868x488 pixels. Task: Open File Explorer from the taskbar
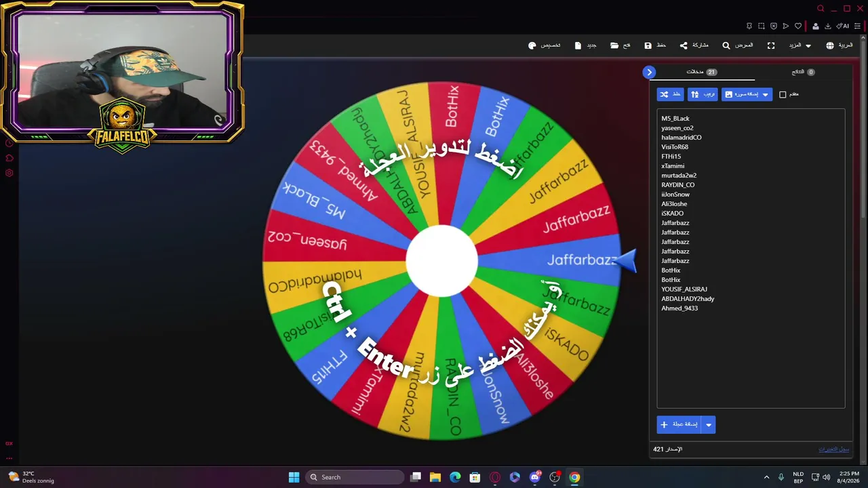tap(435, 477)
